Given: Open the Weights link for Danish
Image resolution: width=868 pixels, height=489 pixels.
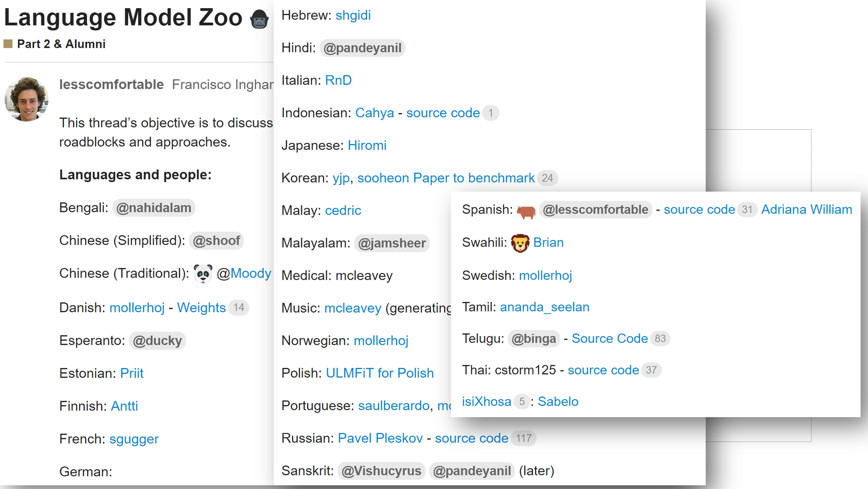Looking at the screenshot, I should pos(201,307).
